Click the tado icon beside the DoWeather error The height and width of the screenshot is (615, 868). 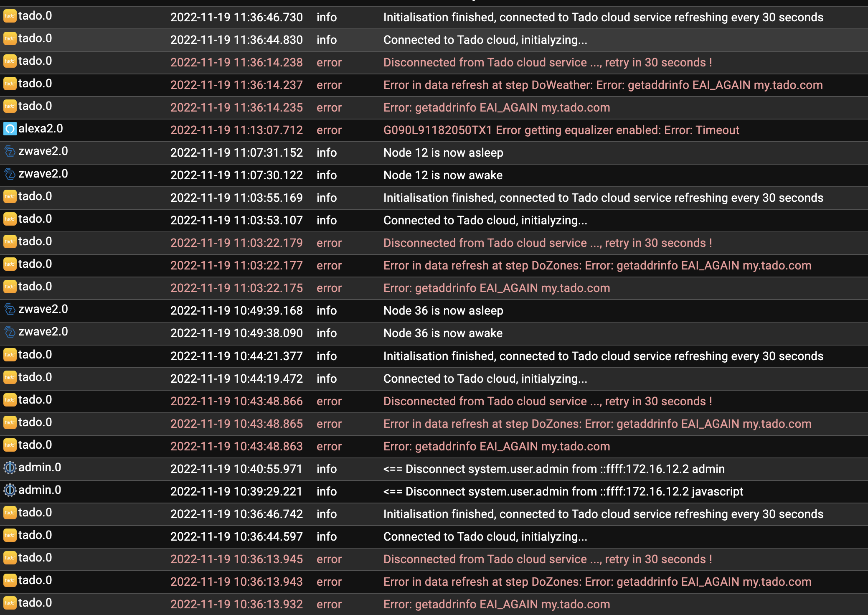pyautogui.click(x=9, y=84)
